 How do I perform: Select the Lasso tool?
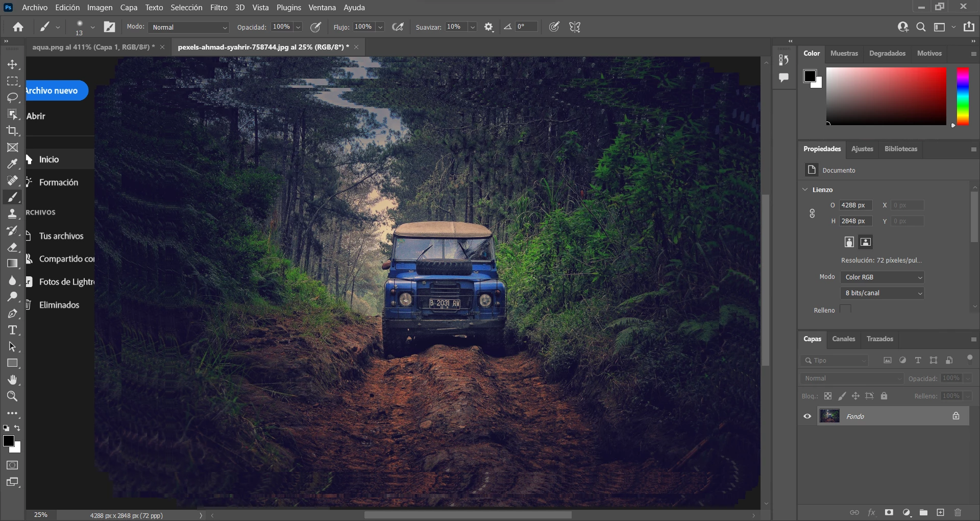coord(12,98)
